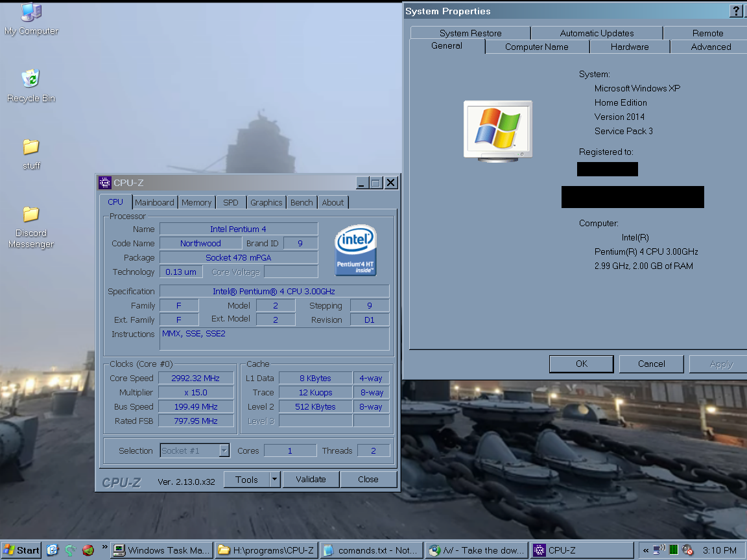Switch to the Bench tab in CPU-Z
747x560 pixels.
[302, 202]
